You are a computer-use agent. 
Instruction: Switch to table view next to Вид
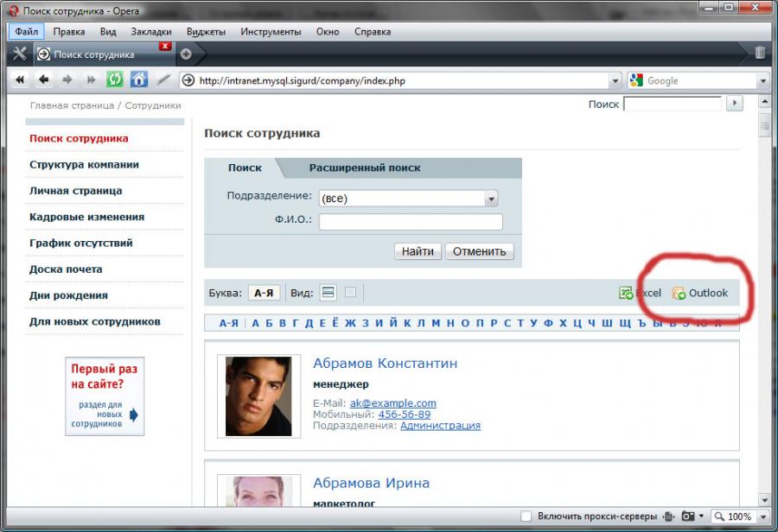click(350, 293)
